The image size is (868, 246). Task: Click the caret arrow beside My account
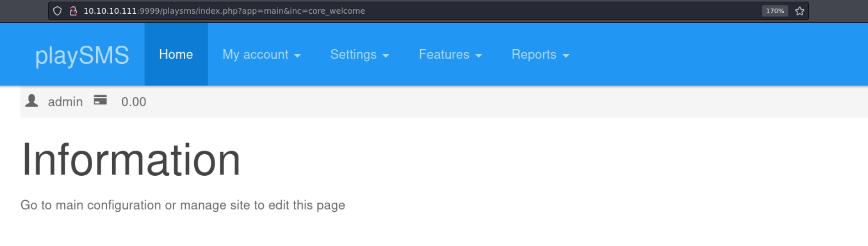297,56
